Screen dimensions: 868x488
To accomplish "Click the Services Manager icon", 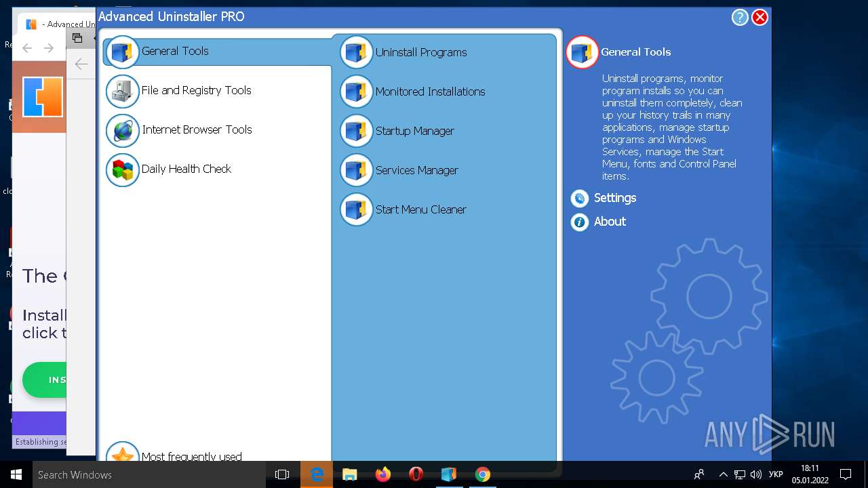I will 357,171.
